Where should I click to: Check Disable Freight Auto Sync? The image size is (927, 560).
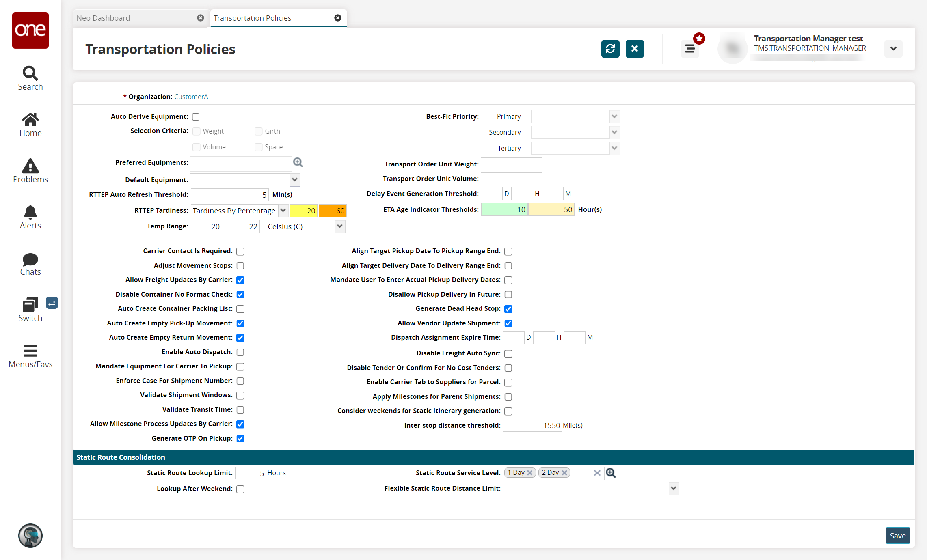click(508, 353)
